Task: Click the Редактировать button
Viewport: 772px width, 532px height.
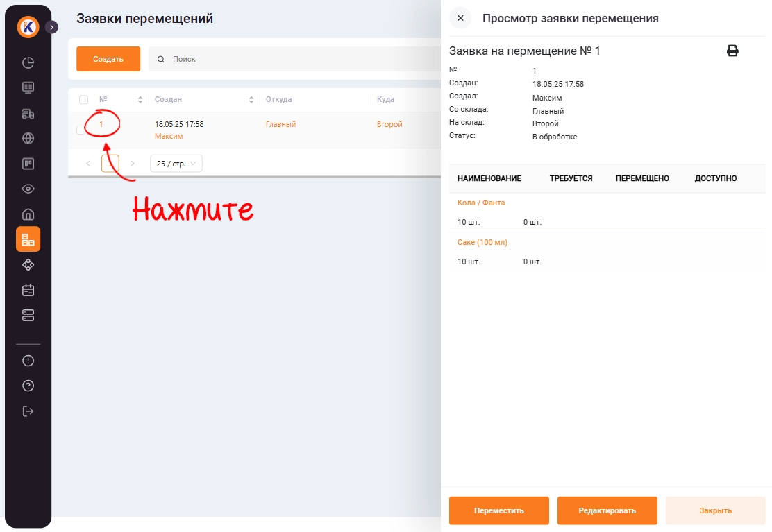Action: [607, 510]
